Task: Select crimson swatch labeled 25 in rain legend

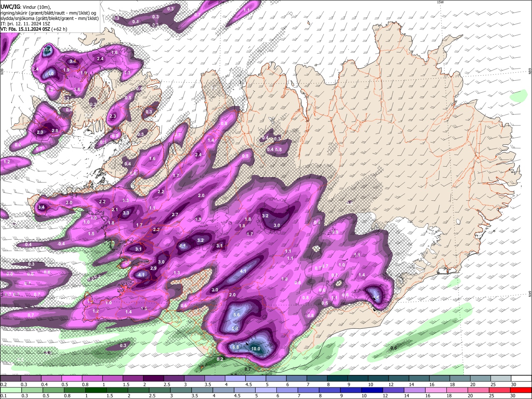Action: [500, 390]
